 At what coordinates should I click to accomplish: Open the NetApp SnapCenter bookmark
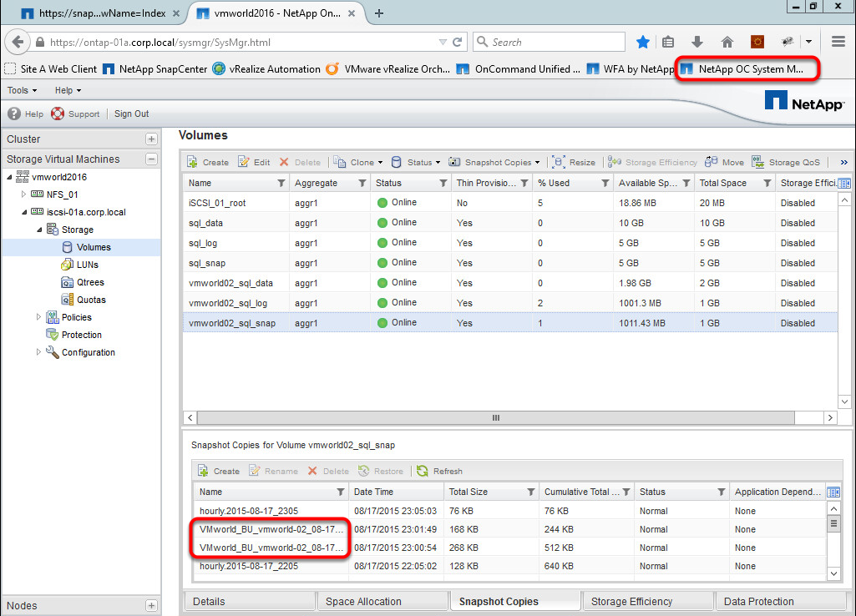(155, 69)
